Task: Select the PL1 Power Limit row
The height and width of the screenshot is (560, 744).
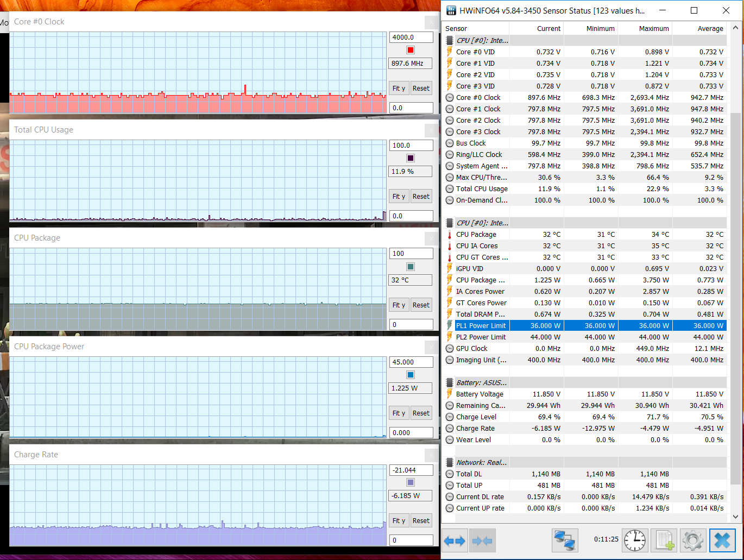Action: click(585, 326)
